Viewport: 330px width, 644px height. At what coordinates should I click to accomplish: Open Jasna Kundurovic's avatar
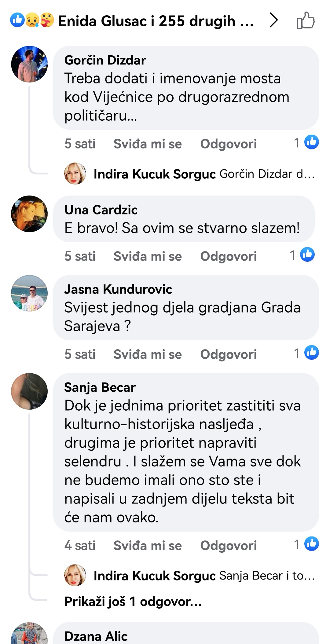tap(29, 293)
